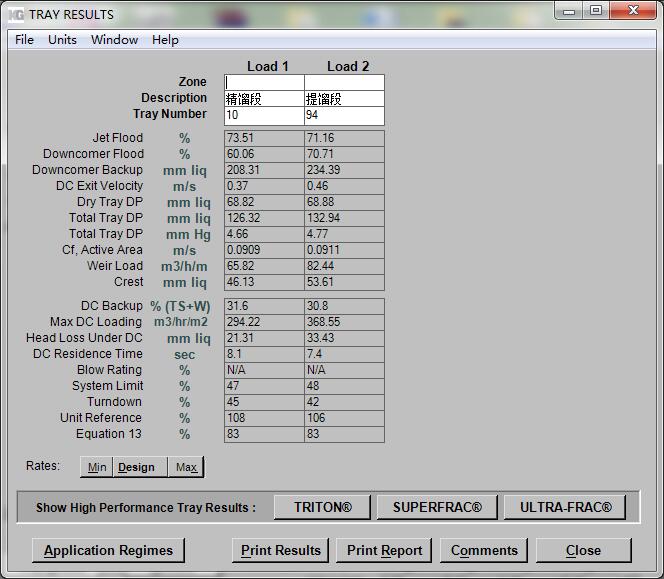The image size is (664, 579).
Task: Click System Limit value 47
Action: click(264, 386)
